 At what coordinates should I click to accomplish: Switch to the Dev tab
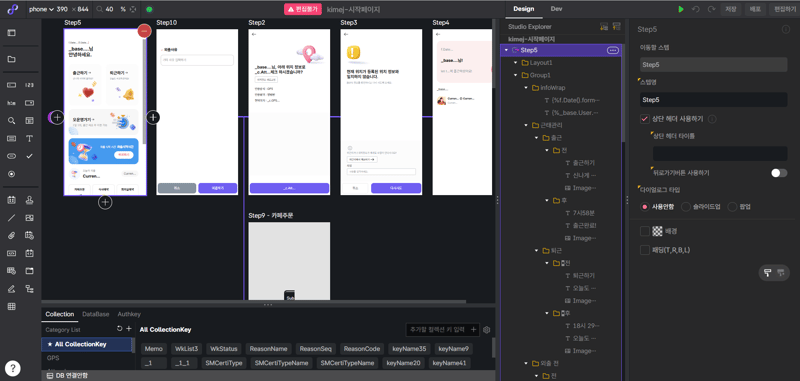pyautogui.click(x=557, y=9)
